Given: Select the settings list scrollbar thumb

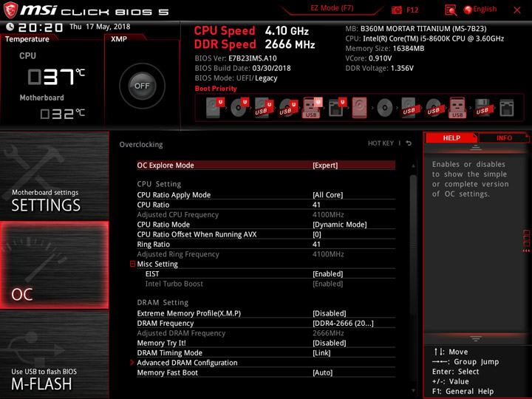Looking at the screenshot, I should point(413,245).
